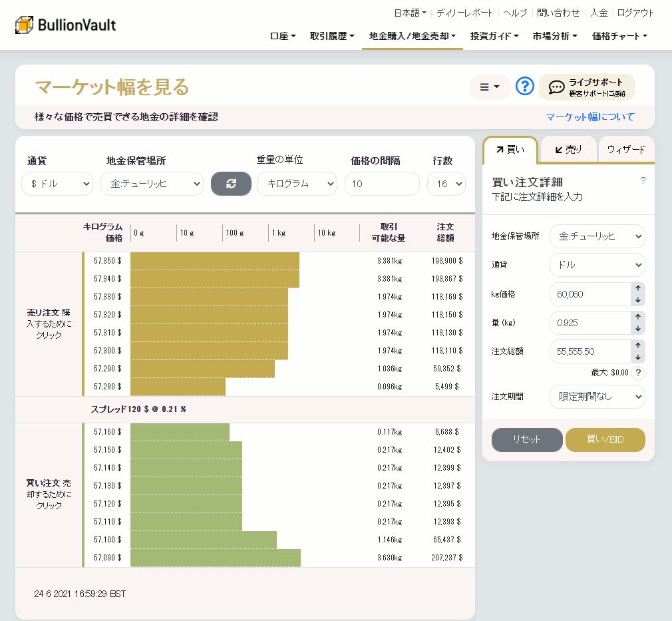Decrease 注文総額 with the down arrow

[638, 357]
